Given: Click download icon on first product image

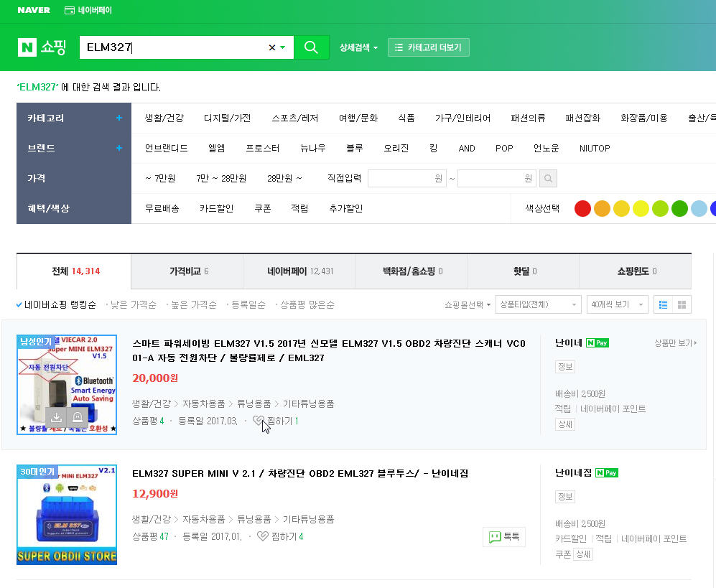Looking at the screenshot, I should point(56,417).
